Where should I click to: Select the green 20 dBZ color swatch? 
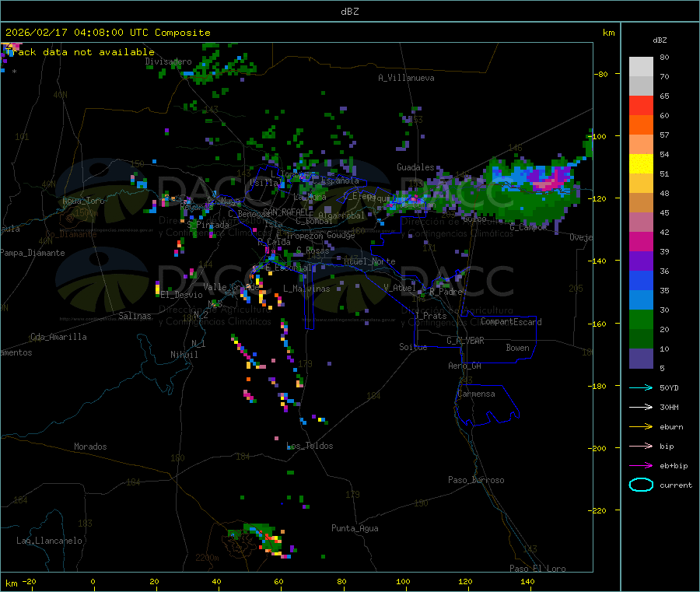pyautogui.click(x=641, y=319)
